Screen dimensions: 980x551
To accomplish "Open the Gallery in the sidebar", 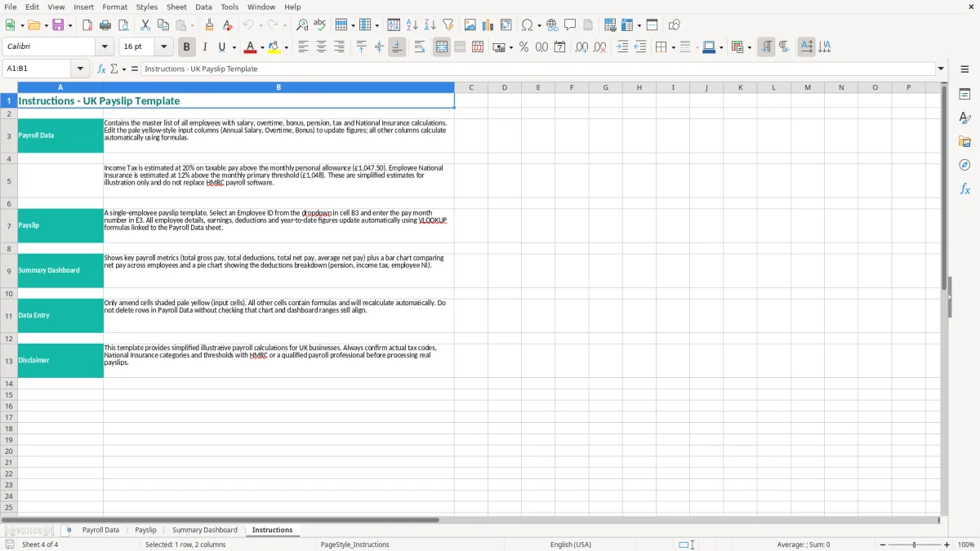I will pyautogui.click(x=964, y=141).
